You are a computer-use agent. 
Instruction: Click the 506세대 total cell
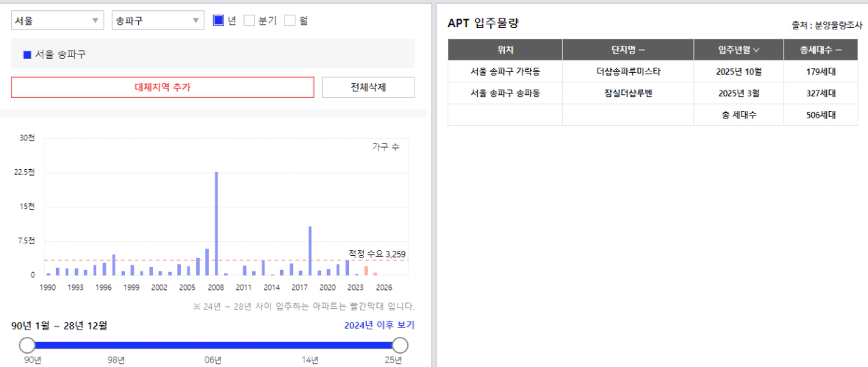pos(820,115)
